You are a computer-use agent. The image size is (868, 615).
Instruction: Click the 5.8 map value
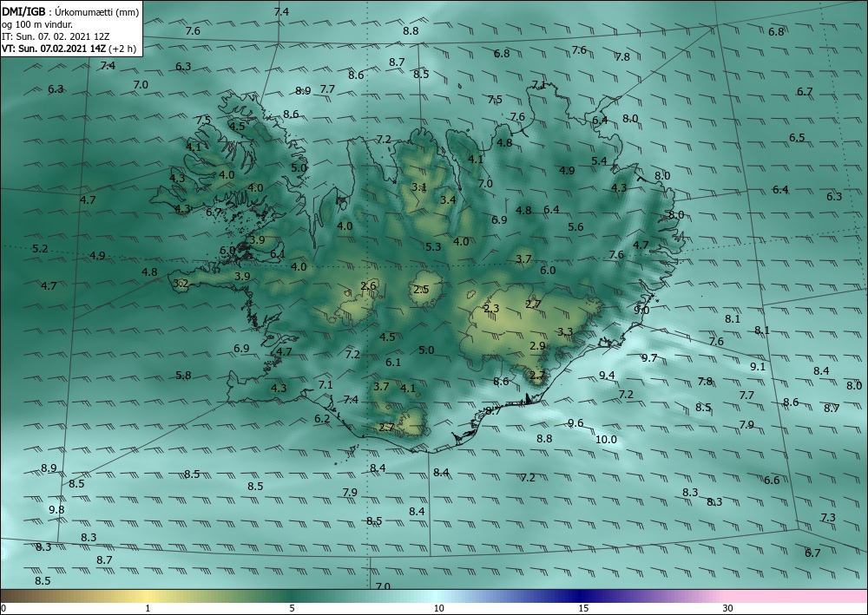183,376
